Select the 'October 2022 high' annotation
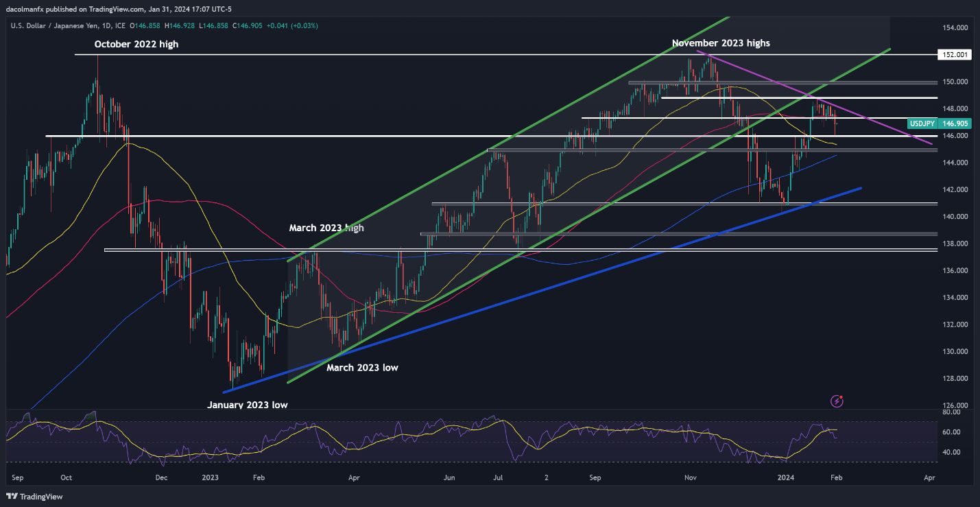Screen dimensions: 980x507 click(x=136, y=44)
